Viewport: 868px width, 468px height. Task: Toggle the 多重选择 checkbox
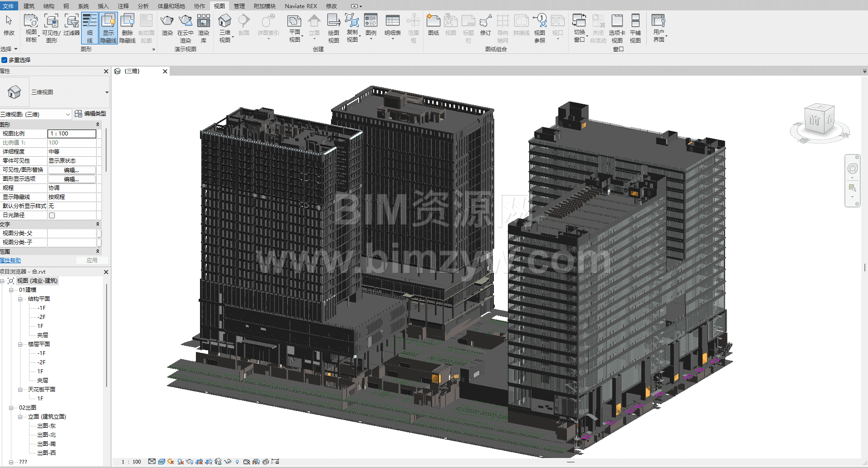pos(5,60)
